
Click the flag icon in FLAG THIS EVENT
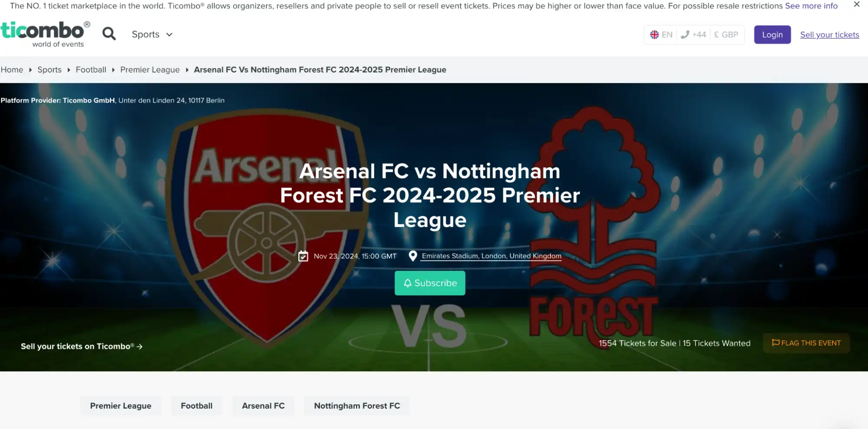point(776,343)
